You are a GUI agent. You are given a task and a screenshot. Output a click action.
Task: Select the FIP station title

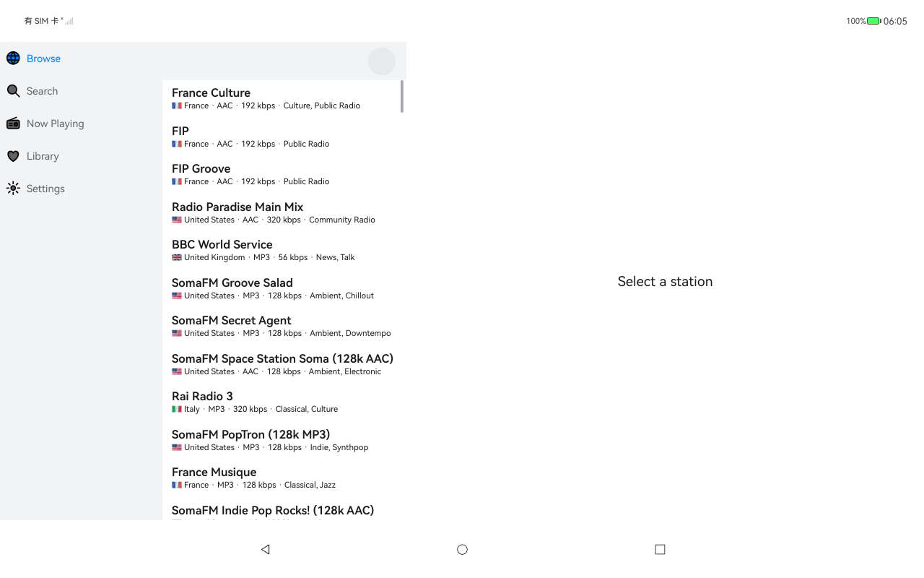click(x=180, y=131)
